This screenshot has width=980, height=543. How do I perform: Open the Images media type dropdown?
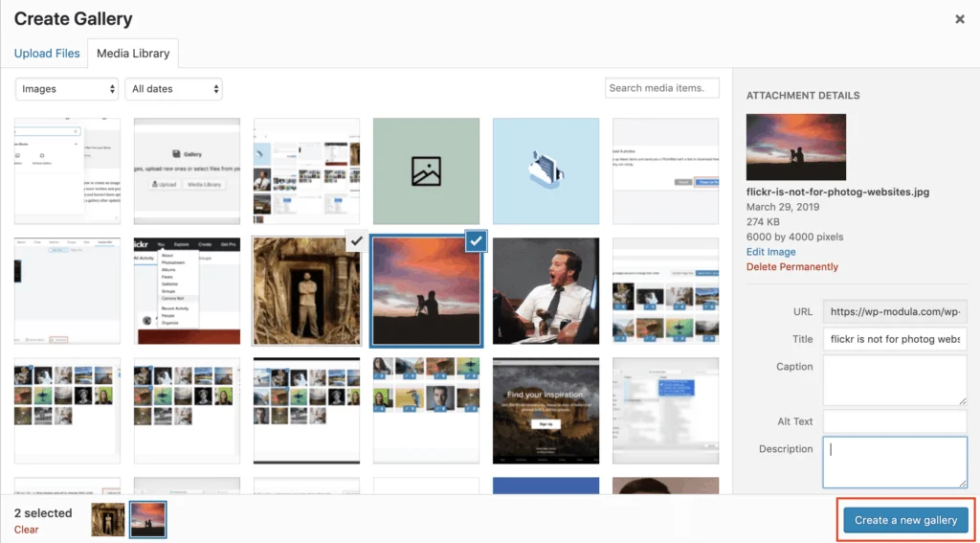click(x=67, y=89)
